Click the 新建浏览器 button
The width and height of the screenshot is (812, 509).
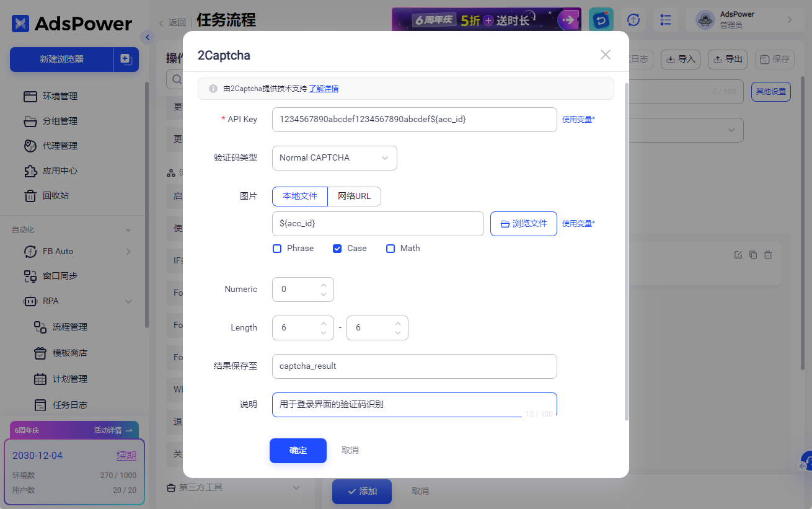pyautogui.click(x=61, y=60)
